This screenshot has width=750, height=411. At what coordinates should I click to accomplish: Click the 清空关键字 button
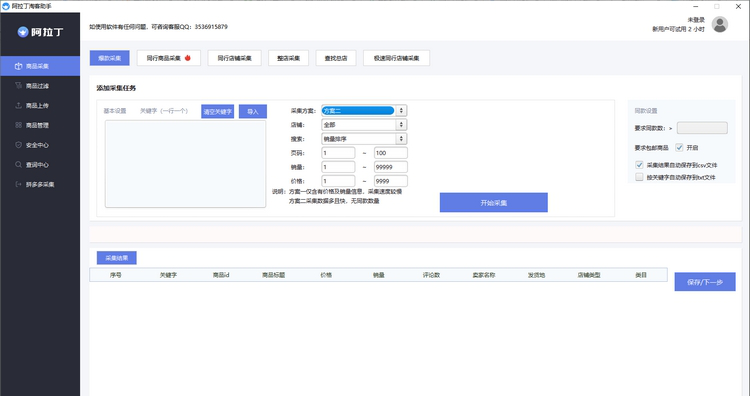218,111
